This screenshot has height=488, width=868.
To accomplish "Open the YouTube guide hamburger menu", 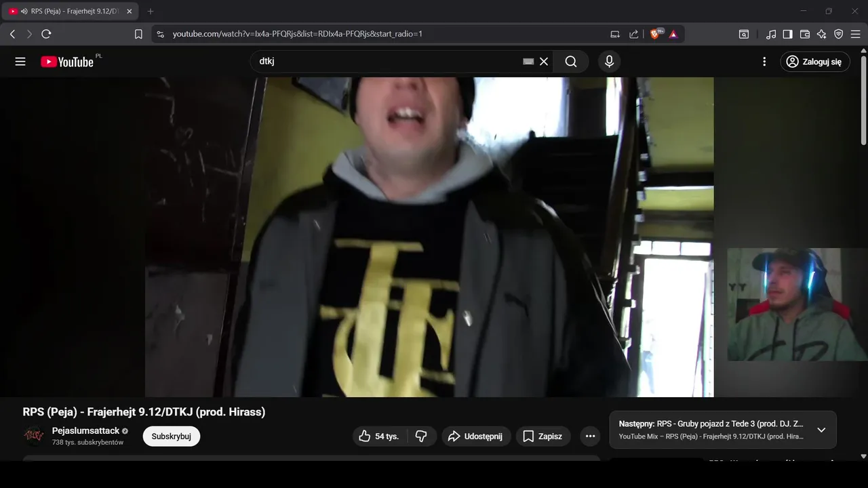I will tap(20, 62).
